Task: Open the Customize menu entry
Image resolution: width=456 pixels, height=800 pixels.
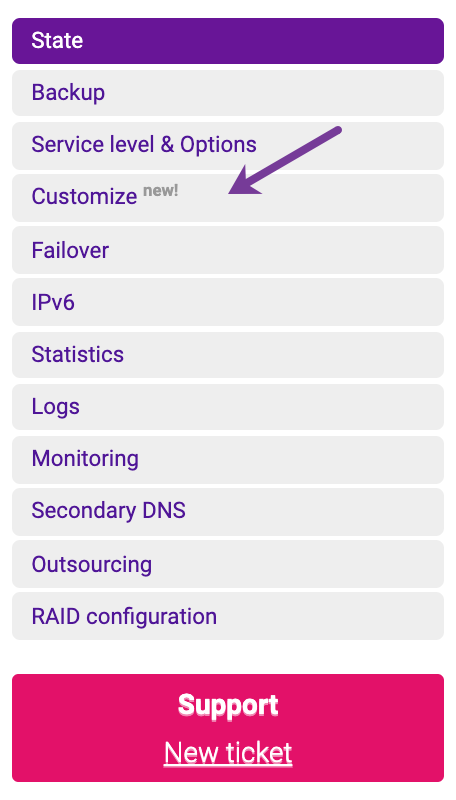Action: click(228, 198)
